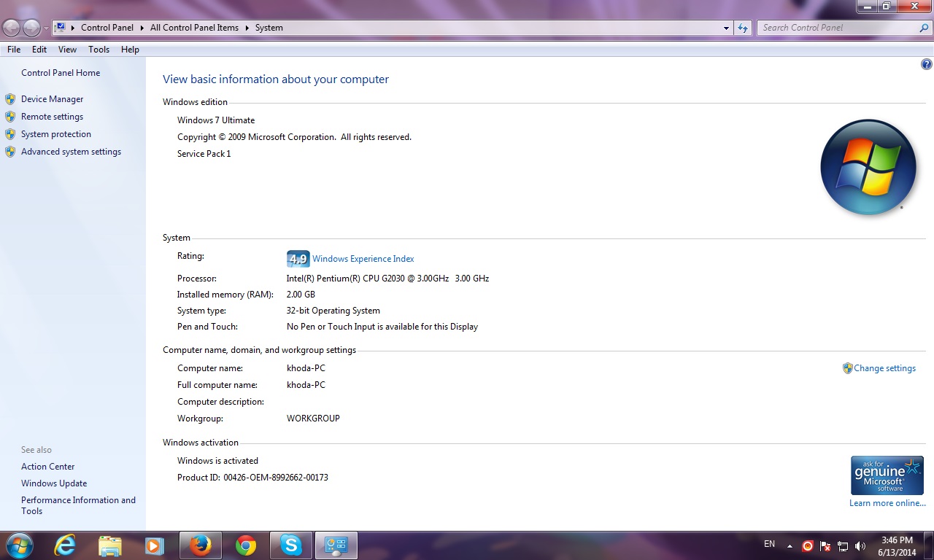Open address bar history dropdown
Screen dimensions: 934x560
[x=726, y=28]
